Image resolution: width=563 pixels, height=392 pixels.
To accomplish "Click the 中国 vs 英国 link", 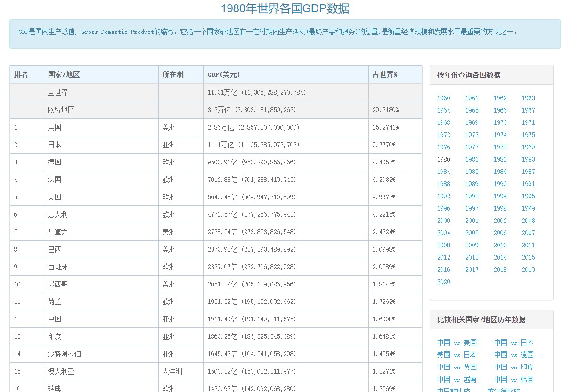I will point(457,367).
